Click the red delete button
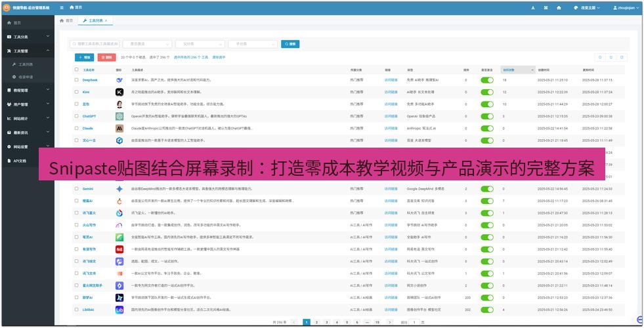Image resolution: width=644 pixels, height=328 pixels. point(106,58)
